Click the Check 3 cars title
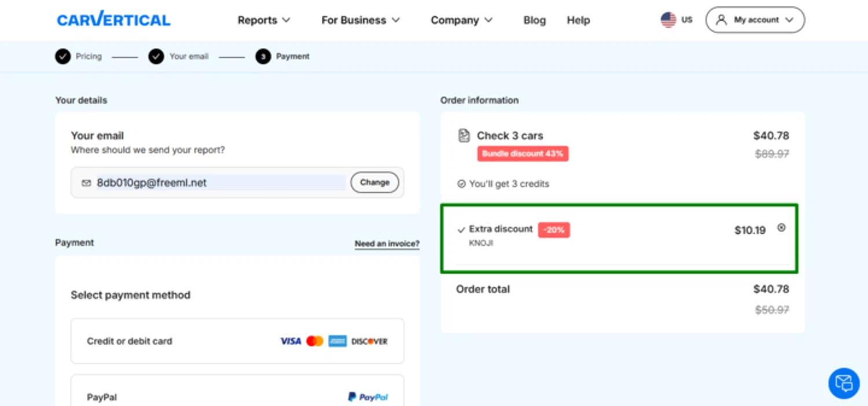This screenshot has height=406, width=868. tap(510, 136)
